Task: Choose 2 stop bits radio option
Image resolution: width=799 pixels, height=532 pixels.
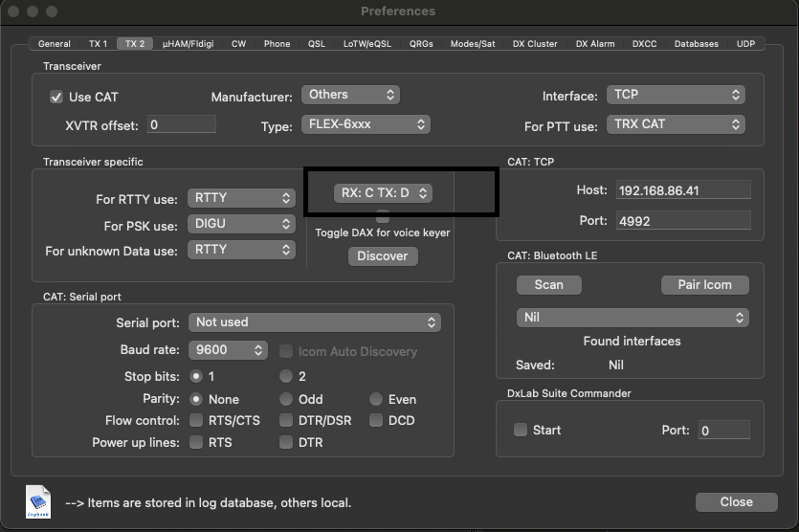Action: [x=286, y=376]
